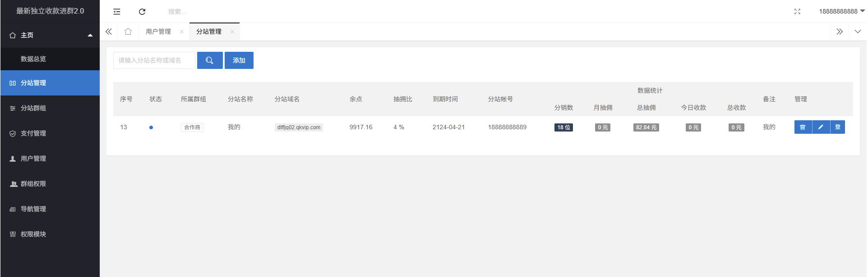The height and width of the screenshot is (277, 868).
Task: Close the 分站管理 tab
Action: [232, 32]
